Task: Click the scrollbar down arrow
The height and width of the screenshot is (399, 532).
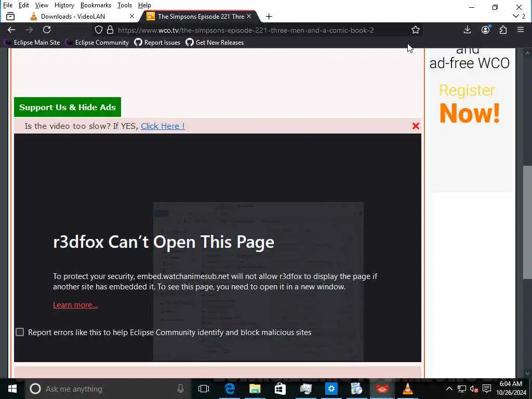Action: [x=527, y=373]
